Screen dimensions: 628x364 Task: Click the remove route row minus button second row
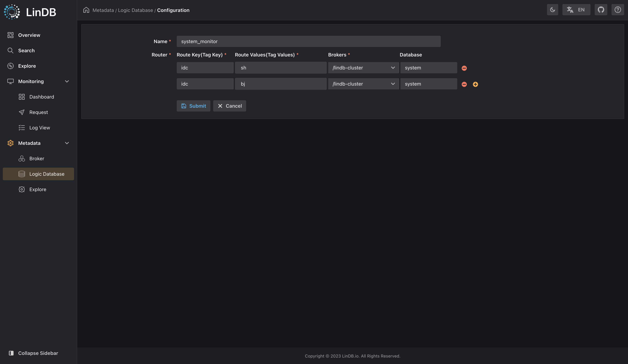coord(464,84)
